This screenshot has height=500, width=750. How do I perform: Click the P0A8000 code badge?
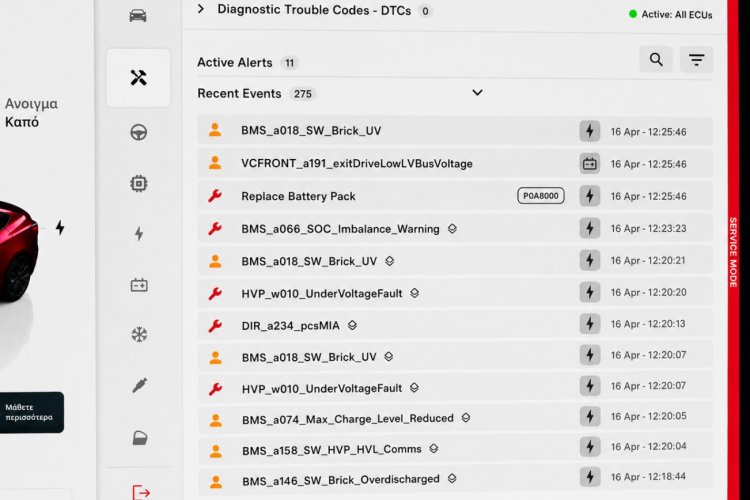[x=540, y=196]
